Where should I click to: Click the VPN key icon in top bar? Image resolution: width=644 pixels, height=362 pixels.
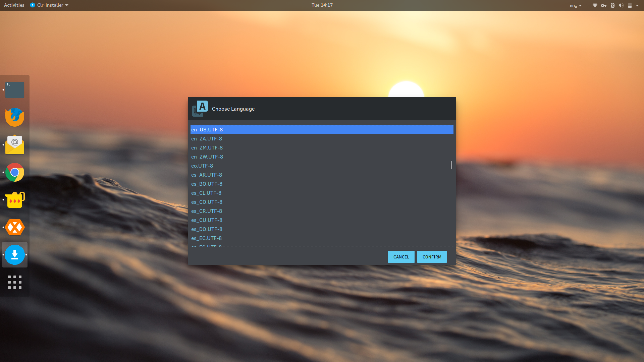pos(604,5)
